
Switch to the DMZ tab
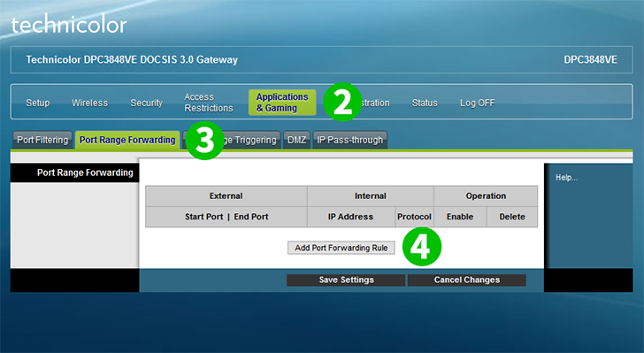click(296, 140)
